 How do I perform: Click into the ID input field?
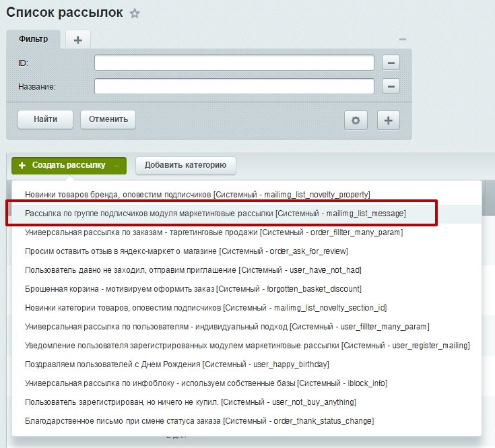[x=234, y=63]
